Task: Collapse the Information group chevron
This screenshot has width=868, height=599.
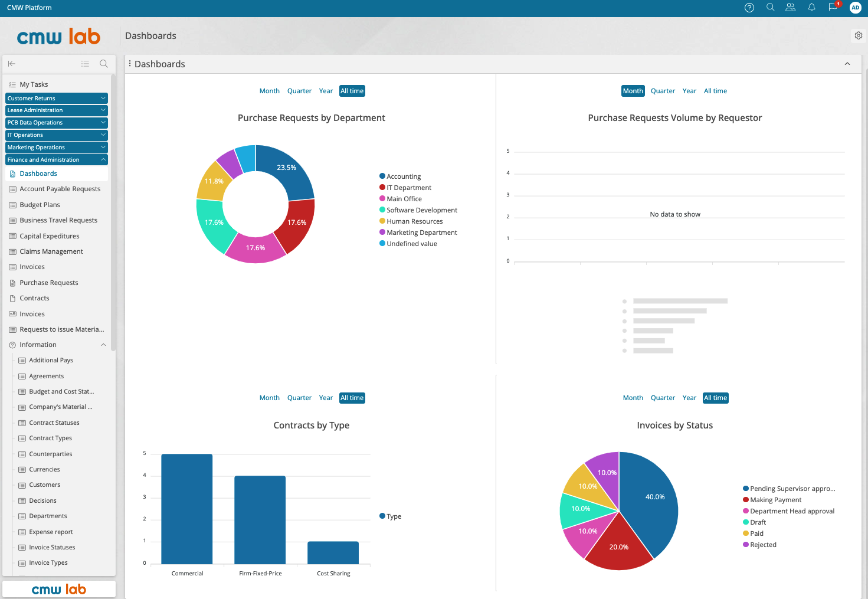Action: (103, 345)
